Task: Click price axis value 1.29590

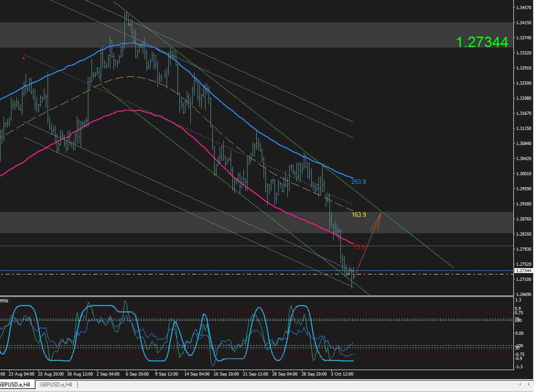Action: click(524, 188)
